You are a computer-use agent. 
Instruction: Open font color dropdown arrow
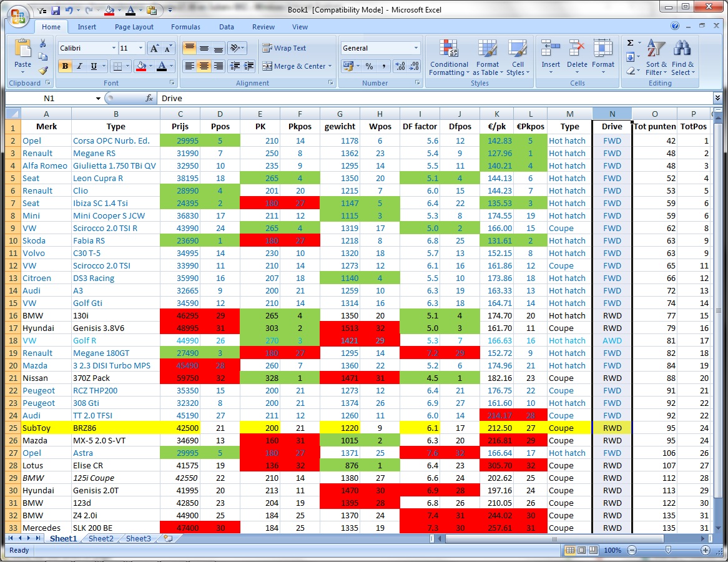coord(171,66)
